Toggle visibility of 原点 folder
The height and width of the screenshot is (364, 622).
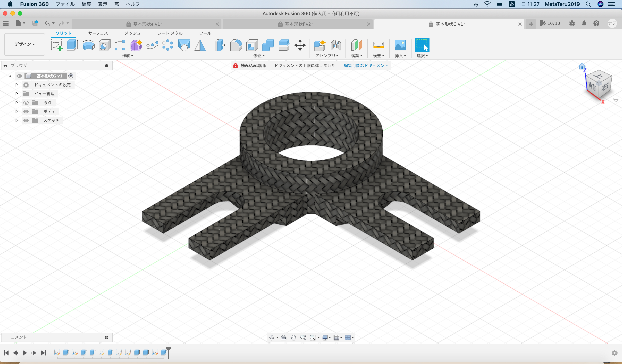26,103
